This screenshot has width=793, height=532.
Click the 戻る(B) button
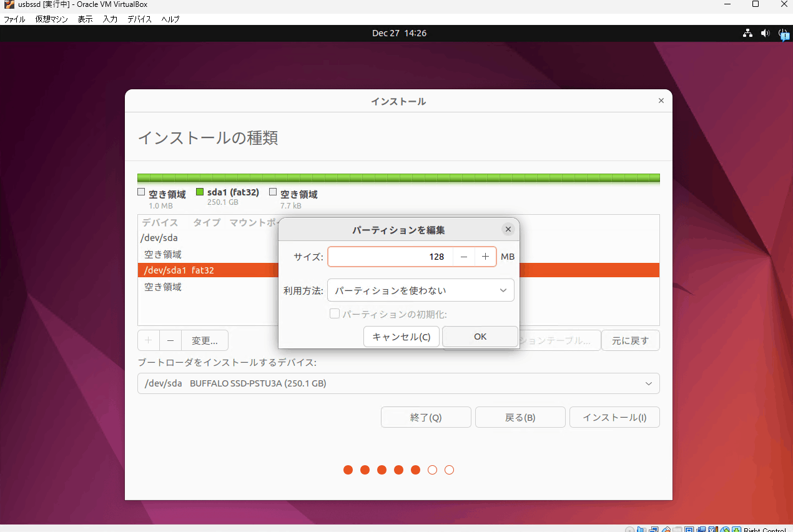520,417
